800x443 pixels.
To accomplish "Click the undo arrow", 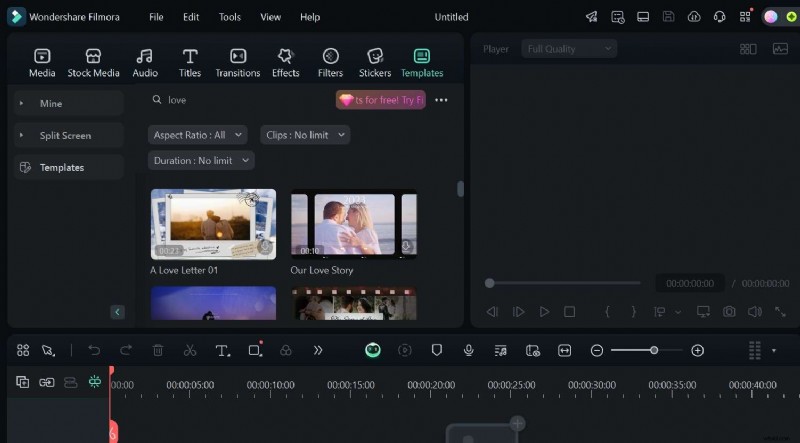I will click(x=94, y=351).
